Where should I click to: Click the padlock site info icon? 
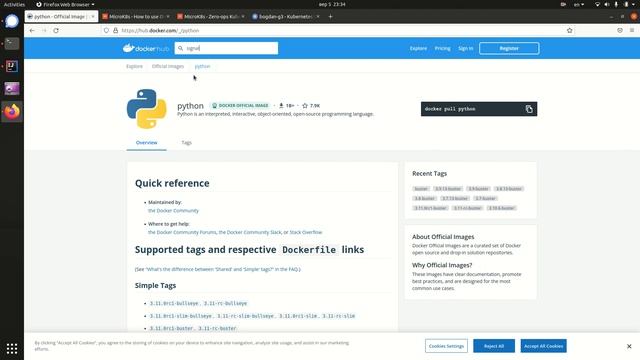tap(116, 31)
